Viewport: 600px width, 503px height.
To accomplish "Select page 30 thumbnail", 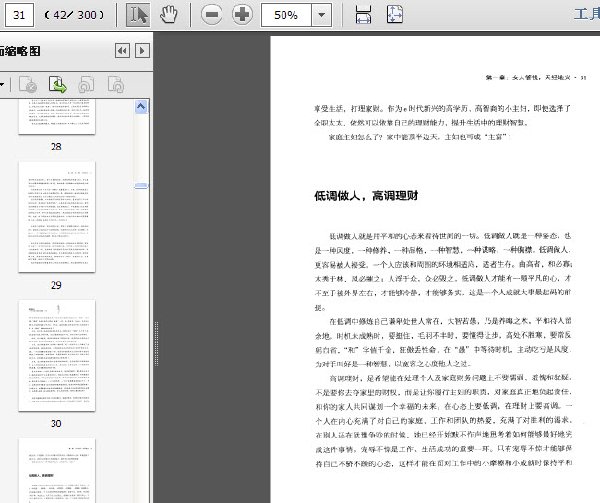I will tap(57, 356).
